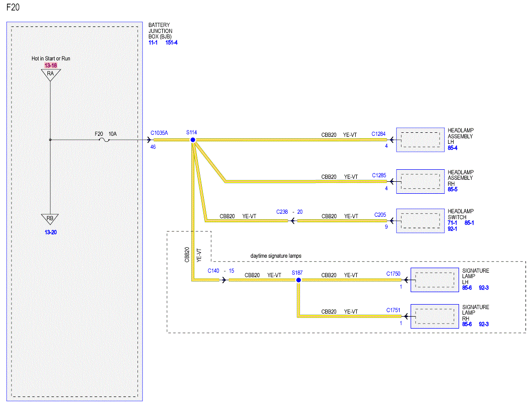This screenshot has height=404, width=532.
Task: Follow the 13-20 reference below RB
Action: click(x=50, y=232)
